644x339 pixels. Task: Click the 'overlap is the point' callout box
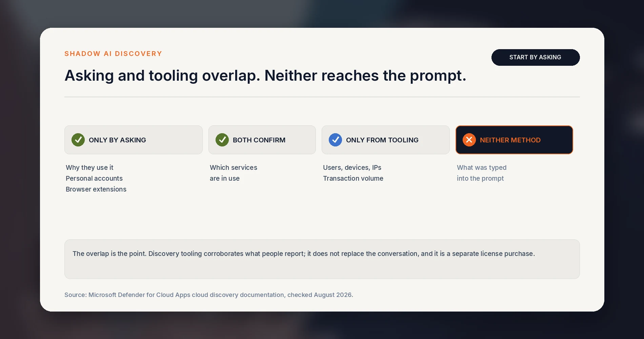click(322, 259)
